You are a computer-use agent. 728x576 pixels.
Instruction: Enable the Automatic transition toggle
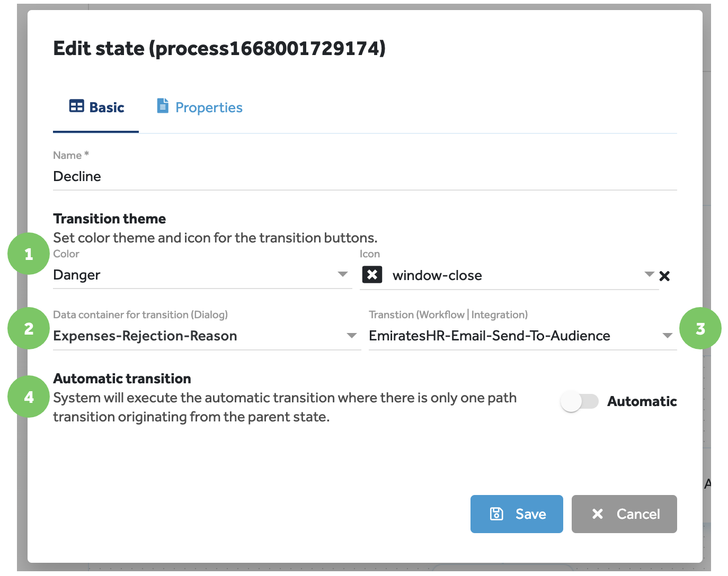coord(580,401)
